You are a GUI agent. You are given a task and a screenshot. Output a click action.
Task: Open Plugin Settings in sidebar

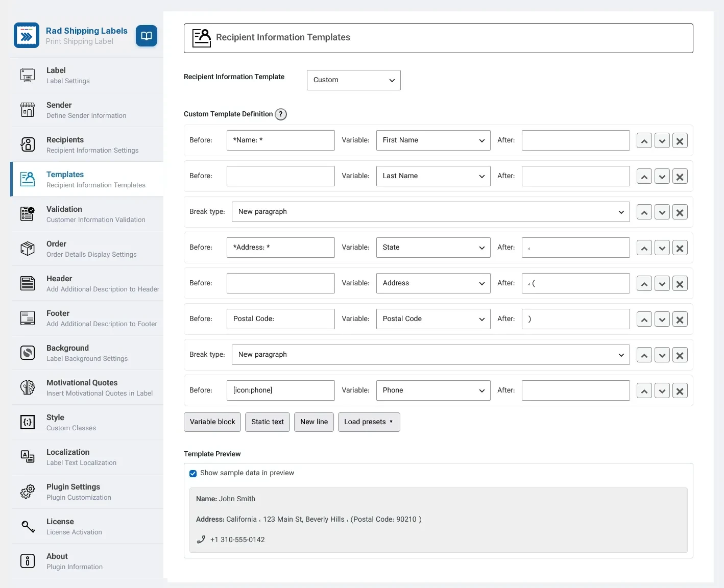[87, 492]
